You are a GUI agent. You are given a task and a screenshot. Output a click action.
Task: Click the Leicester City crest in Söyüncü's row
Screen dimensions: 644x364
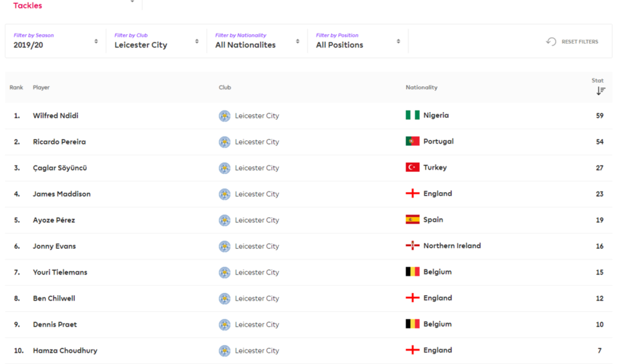[225, 168]
